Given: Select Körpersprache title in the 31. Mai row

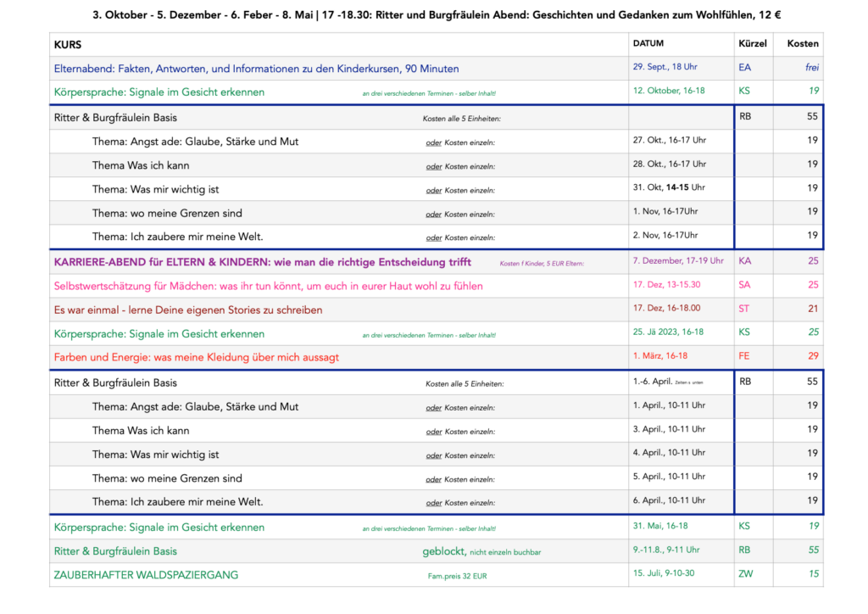Looking at the screenshot, I should pyautogui.click(x=159, y=527).
